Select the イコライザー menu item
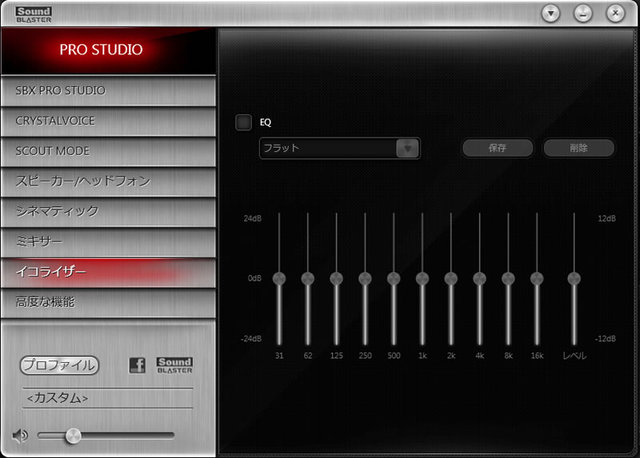The height and width of the screenshot is (458, 640). [x=109, y=272]
